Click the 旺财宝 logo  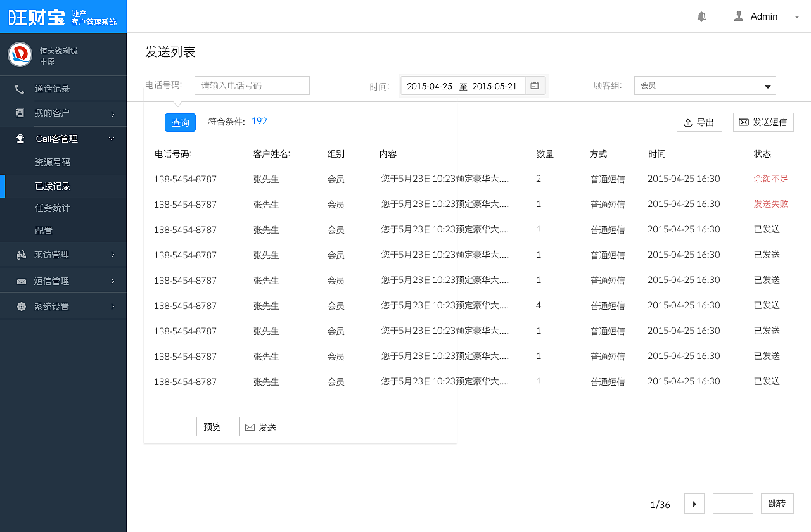coord(38,16)
